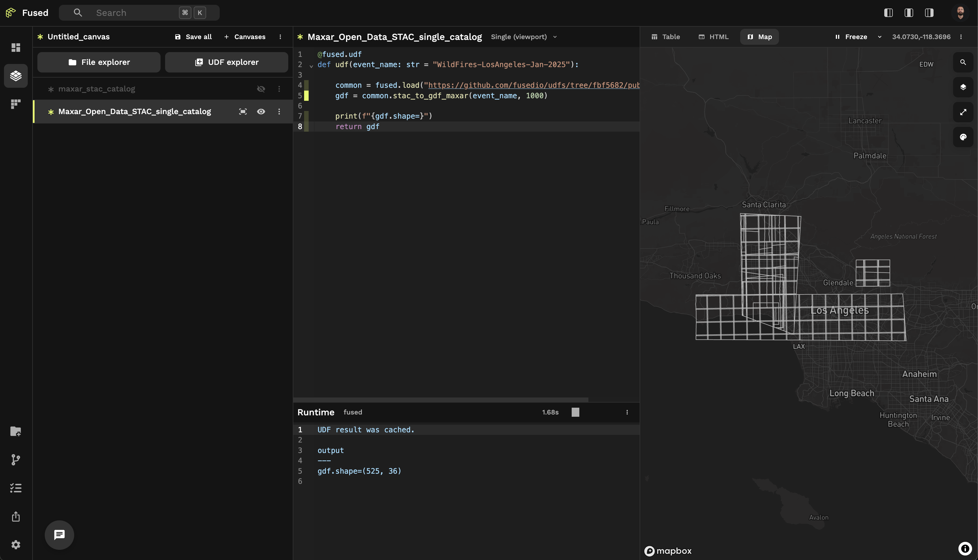The width and height of the screenshot is (978, 560).
Task: Click the map palette color icon
Action: click(x=963, y=137)
